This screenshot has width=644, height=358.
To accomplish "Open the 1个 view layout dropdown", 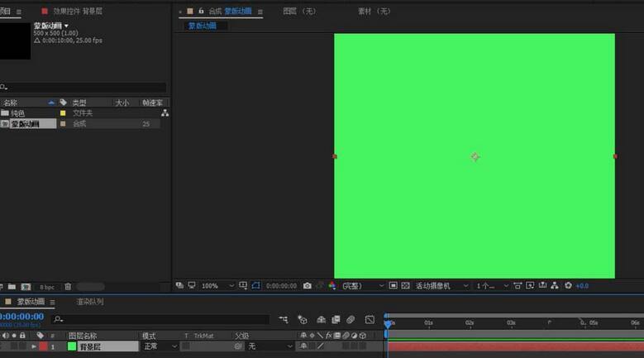I will click(492, 286).
